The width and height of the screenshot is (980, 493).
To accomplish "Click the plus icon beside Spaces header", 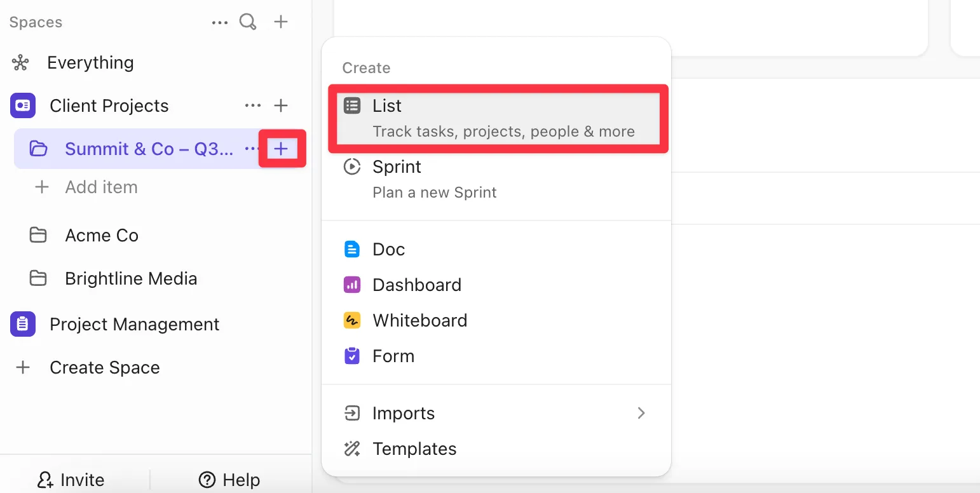I will pos(281,22).
